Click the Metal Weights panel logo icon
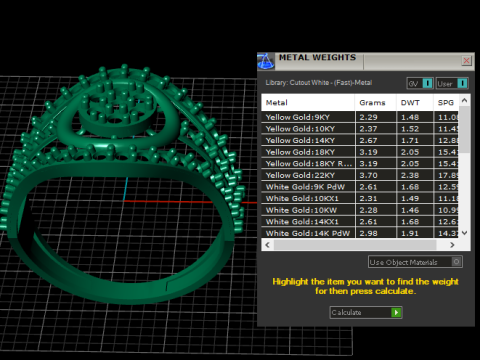The height and width of the screenshot is (360, 480). coord(266,61)
